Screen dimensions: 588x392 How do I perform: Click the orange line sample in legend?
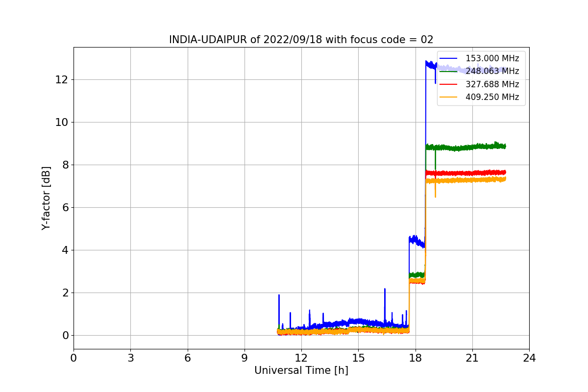pyautogui.click(x=448, y=98)
